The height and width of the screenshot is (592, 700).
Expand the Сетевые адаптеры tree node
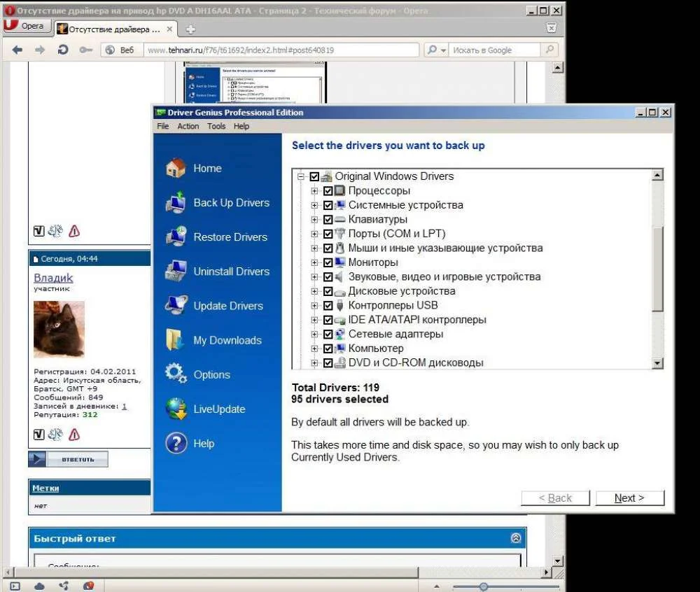(x=314, y=334)
